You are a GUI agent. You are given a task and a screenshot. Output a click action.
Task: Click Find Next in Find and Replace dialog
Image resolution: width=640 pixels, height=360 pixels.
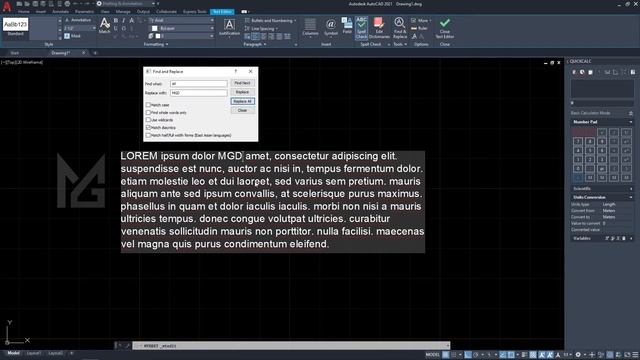(x=242, y=83)
